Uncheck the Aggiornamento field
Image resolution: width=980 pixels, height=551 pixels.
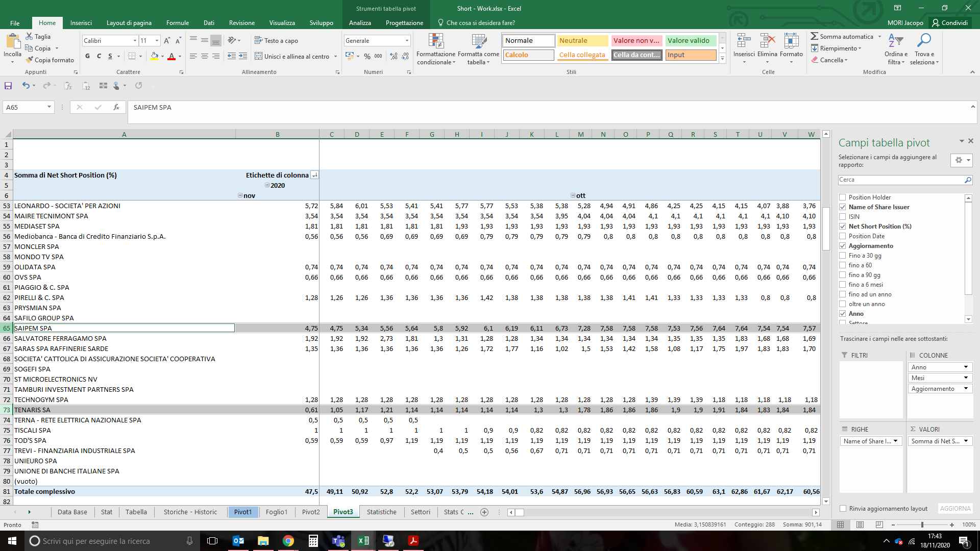[843, 246]
